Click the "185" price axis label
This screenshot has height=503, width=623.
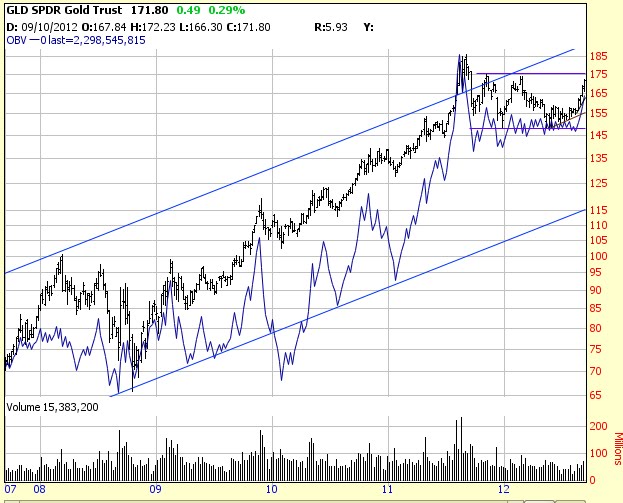pos(598,56)
